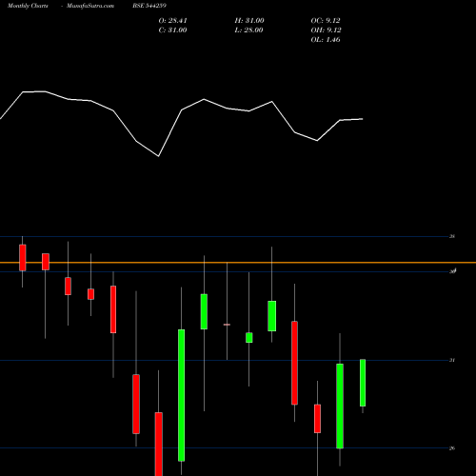
Task: Click the 'OL: 1.46' reading
Action: tap(326, 40)
